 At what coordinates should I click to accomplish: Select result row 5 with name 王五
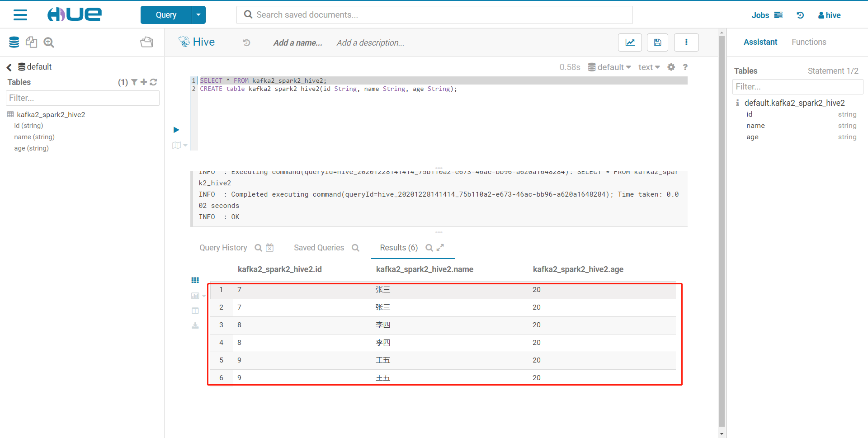[443, 360]
